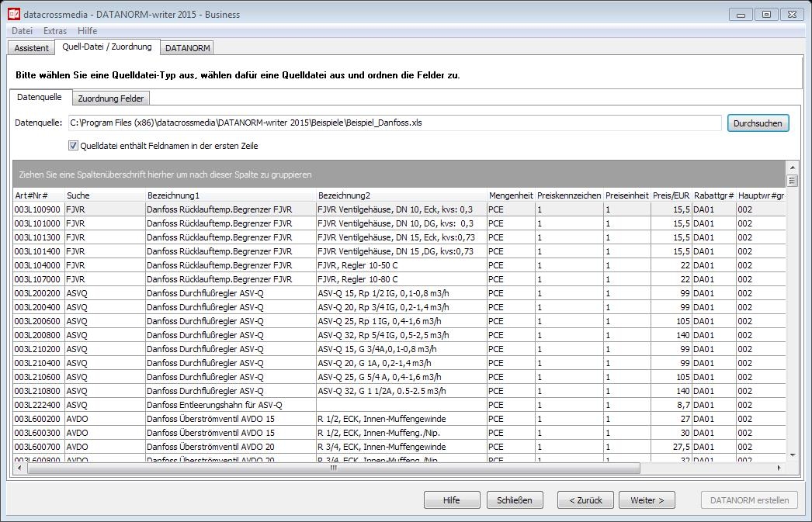Select cell 003L200200
Screen dimensions: 812x522
[37, 293]
